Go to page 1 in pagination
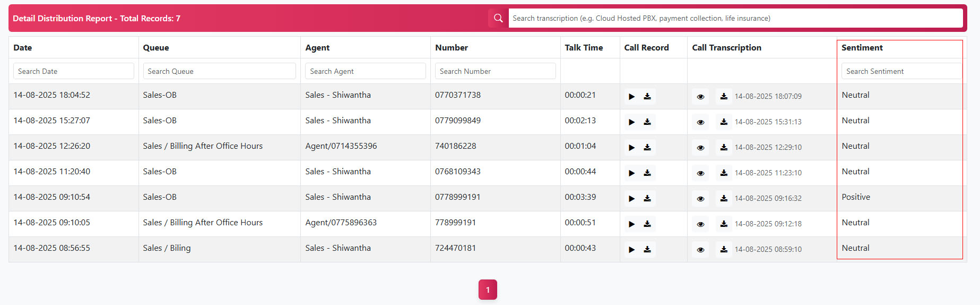Image resolution: width=980 pixels, height=305 pixels. 488,290
